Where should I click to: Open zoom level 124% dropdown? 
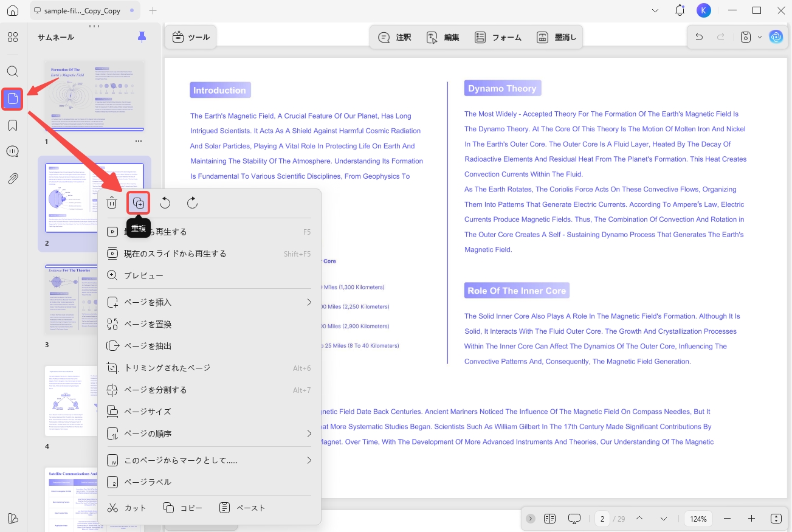(x=698, y=519)
